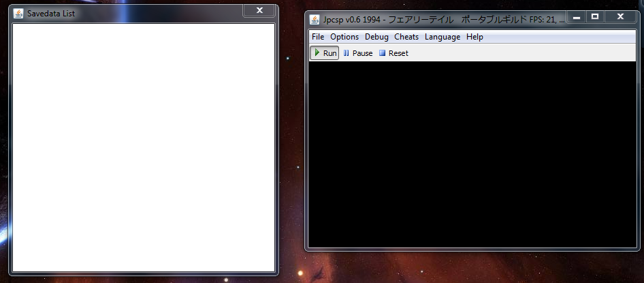Close the Jpcsp emulator window
Image resolution: width=644 pixels, height=283 pixels.
620,16
